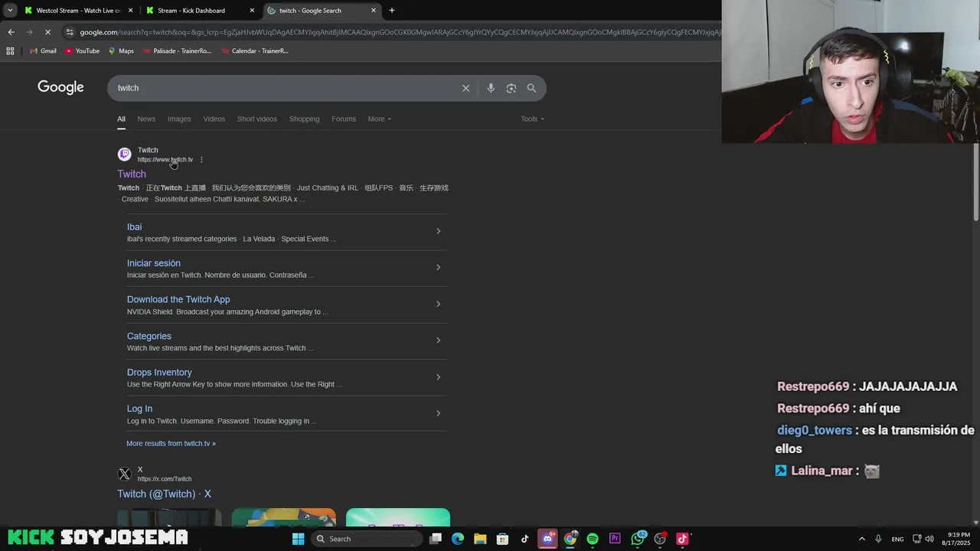
Task: Switch to Images results
Action: point(179,119)
